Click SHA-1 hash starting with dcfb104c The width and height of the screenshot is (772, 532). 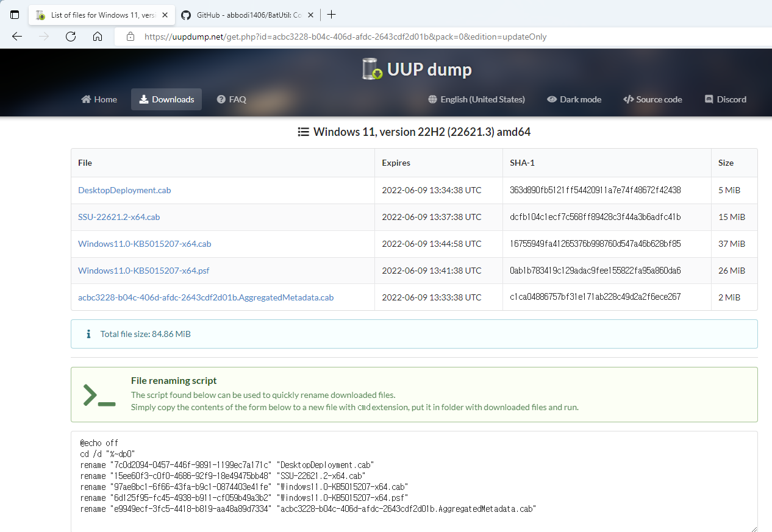[595, 217]
